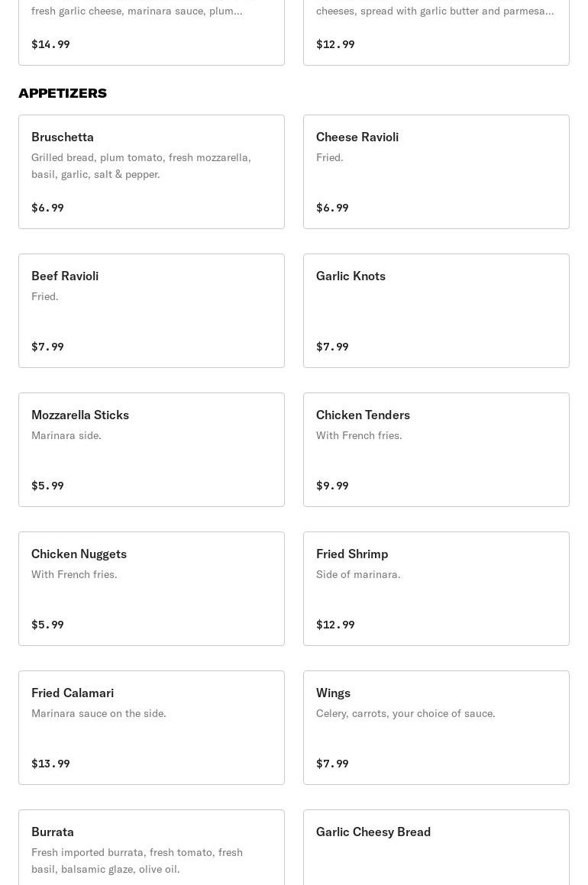Viewport: 588px width, 885px height.
Task: Choose the Garlic Knots card
Action: pos(436,311)
